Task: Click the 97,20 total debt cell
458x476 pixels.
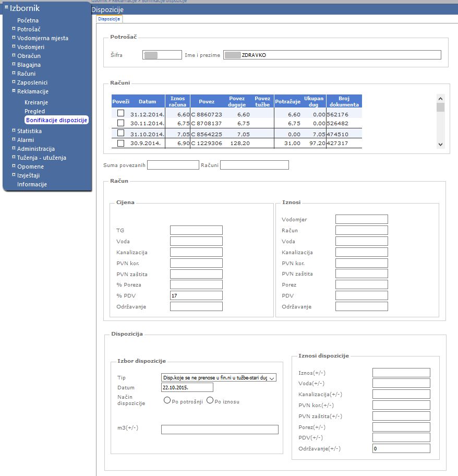Action: click(317, 143)
